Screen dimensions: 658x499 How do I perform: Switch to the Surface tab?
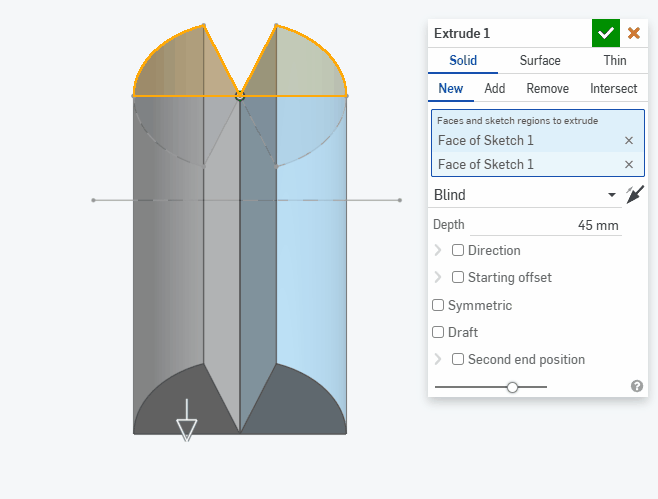click(540, 61)
